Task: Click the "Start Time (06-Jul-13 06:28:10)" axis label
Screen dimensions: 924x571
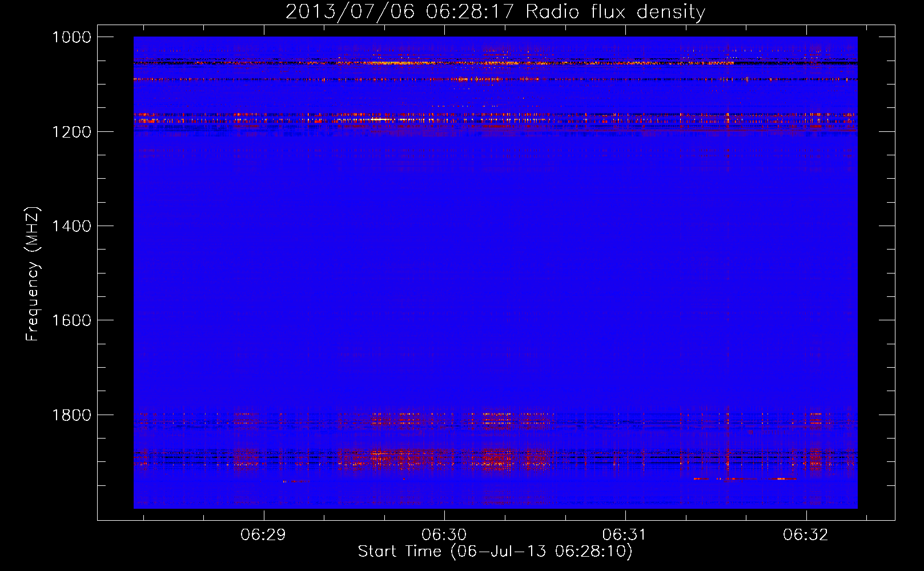Action: [x=495, y=552]
